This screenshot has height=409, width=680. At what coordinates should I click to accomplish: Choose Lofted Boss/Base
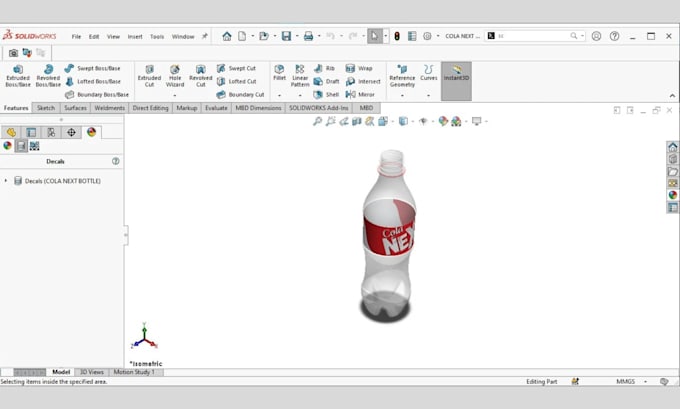point(92,82)
